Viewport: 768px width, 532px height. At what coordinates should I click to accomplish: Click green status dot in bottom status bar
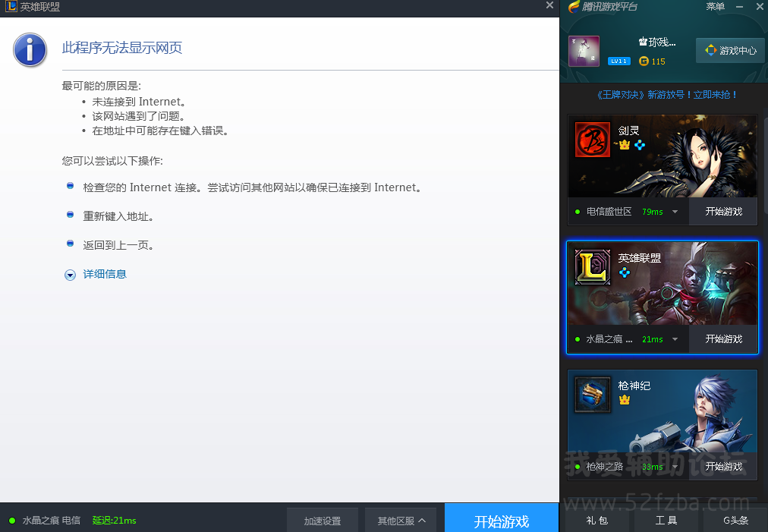point(12,521)
